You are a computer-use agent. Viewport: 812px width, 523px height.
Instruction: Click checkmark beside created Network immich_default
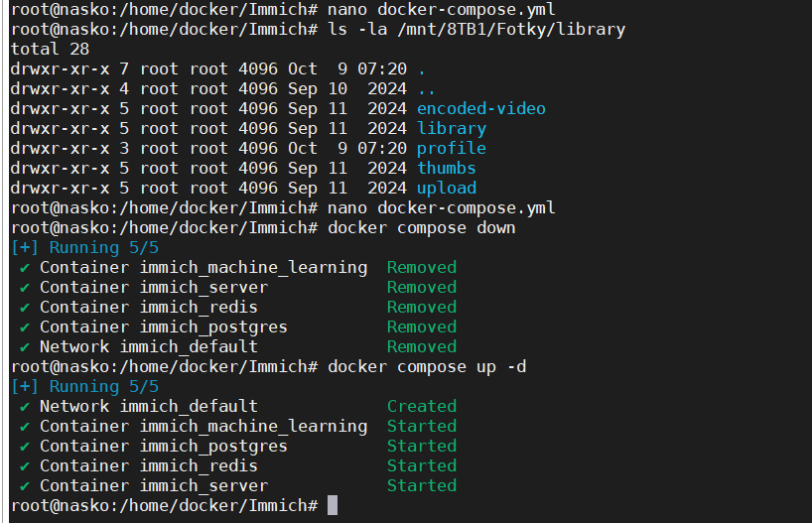tap(25, 407)
